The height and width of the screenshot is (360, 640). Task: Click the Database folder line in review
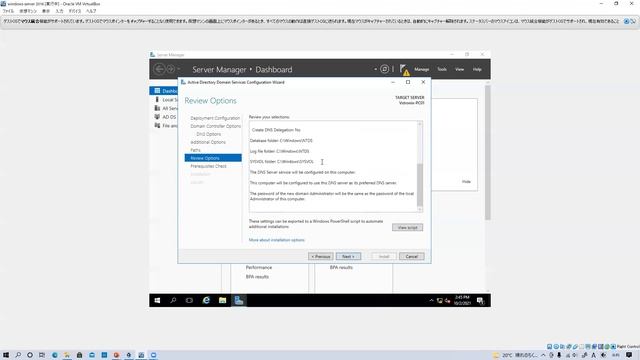(x=281, y=140)
